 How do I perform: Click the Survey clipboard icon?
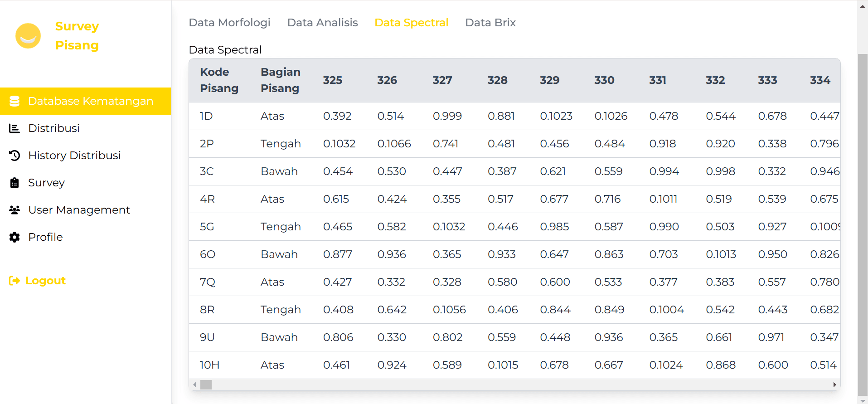tap(15, 183)
